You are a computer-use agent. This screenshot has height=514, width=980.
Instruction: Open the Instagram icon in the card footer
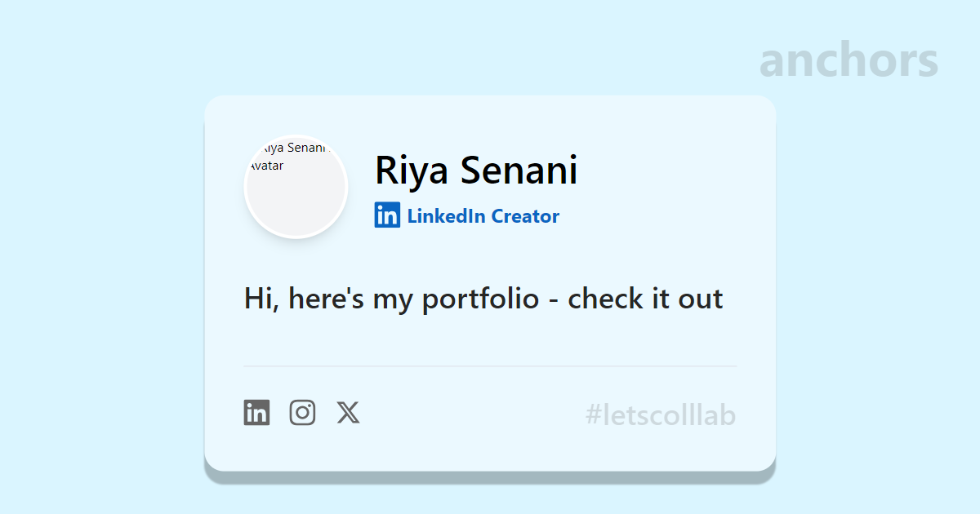(x=302, y=413)
